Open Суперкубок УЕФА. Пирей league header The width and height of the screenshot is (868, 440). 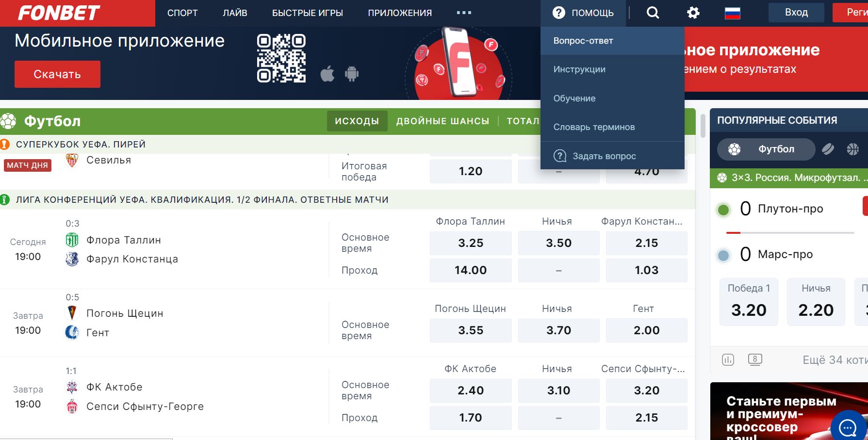[81, 145]
